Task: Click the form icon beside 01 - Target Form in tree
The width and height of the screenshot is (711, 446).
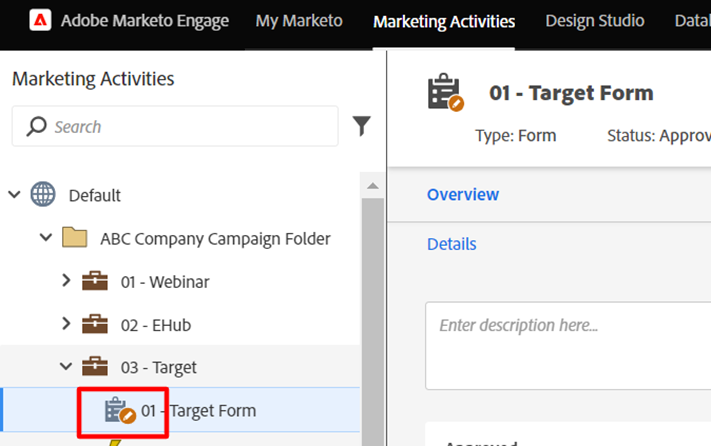Action: pos(120,411)
